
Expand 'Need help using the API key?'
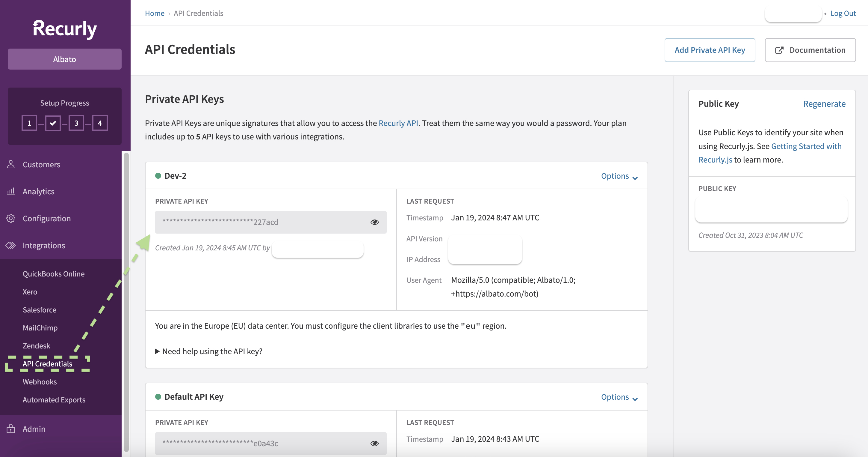[x=208, y=351]
